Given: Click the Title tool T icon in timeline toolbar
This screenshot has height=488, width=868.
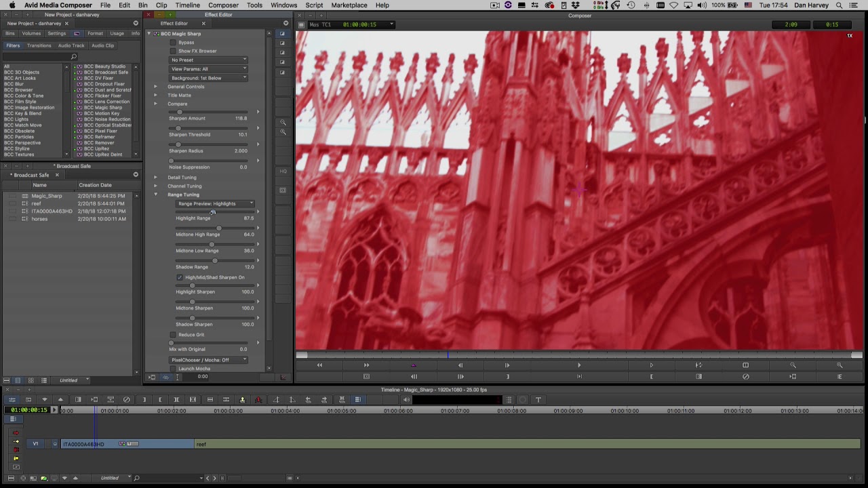Looking at the screenshot, I should tap(538, 400).
